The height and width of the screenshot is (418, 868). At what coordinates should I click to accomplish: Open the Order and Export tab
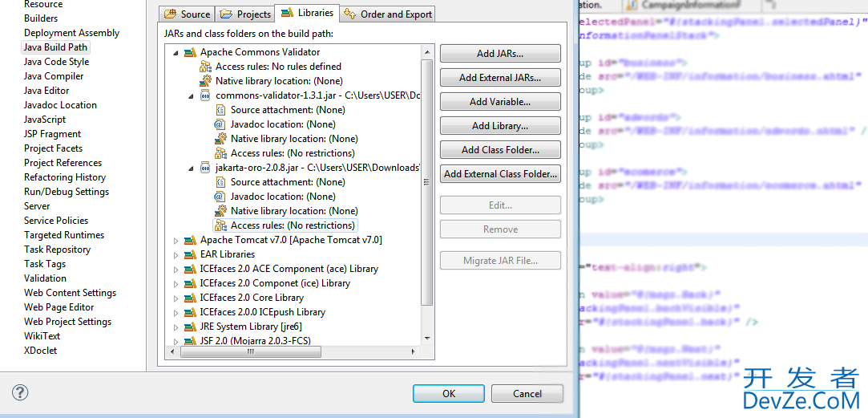(x=387, y=14)
